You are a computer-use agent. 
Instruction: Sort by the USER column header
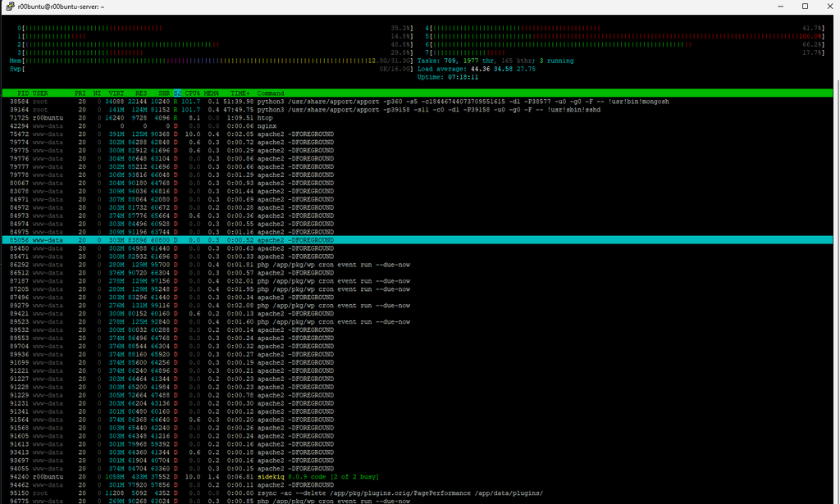pyautogui.click(x=41, y=93)
